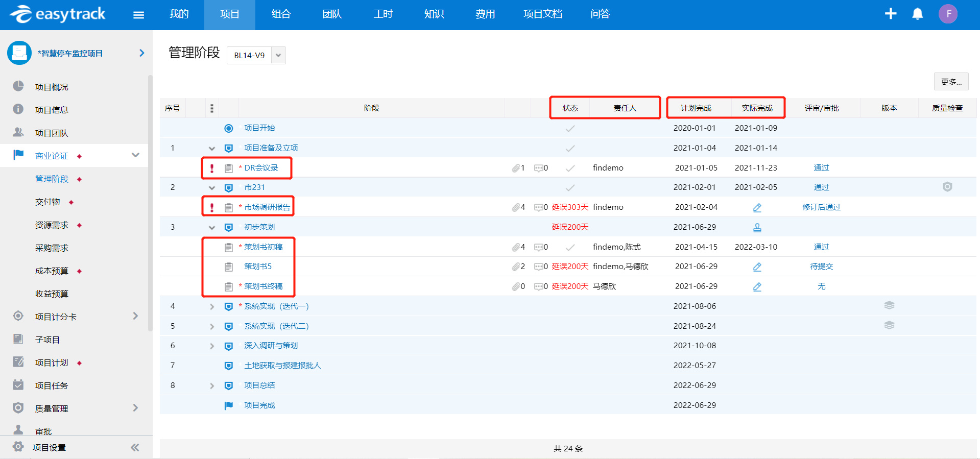Click the document icon beside 策划书5
This screenshot has height=459, width=980.
(229, 267)
